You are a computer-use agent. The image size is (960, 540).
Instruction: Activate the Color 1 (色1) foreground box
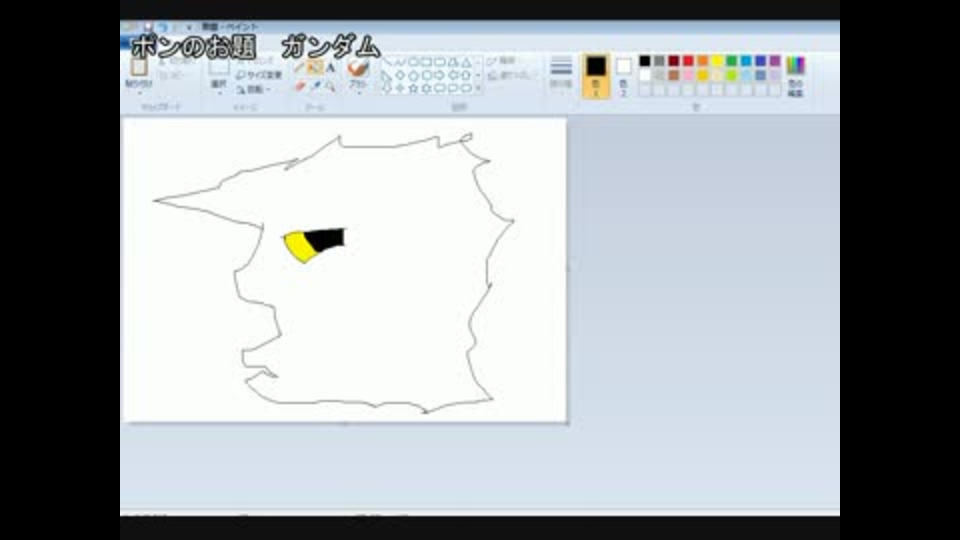596,76
